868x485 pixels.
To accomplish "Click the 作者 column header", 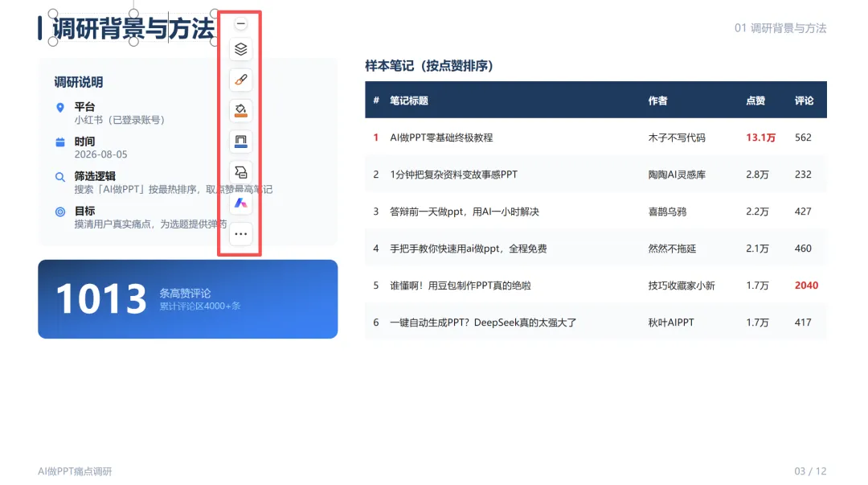I will point(657,101).
